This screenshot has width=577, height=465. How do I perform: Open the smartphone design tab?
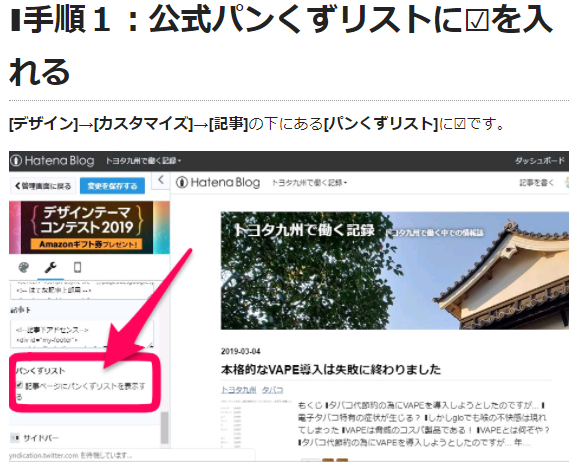(x=77, y=267)
